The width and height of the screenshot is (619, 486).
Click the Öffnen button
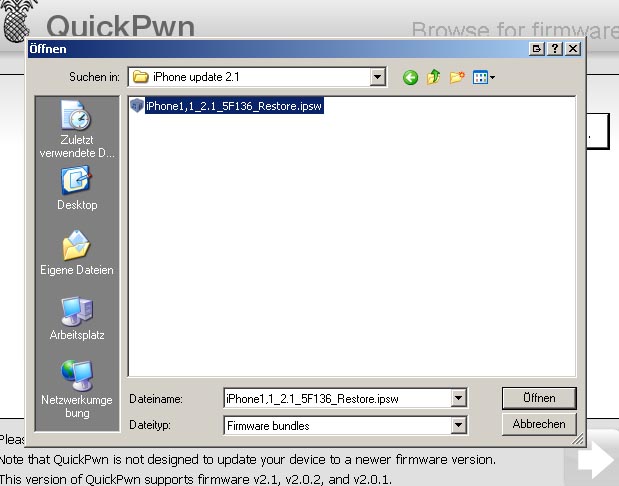pos(539,398)
